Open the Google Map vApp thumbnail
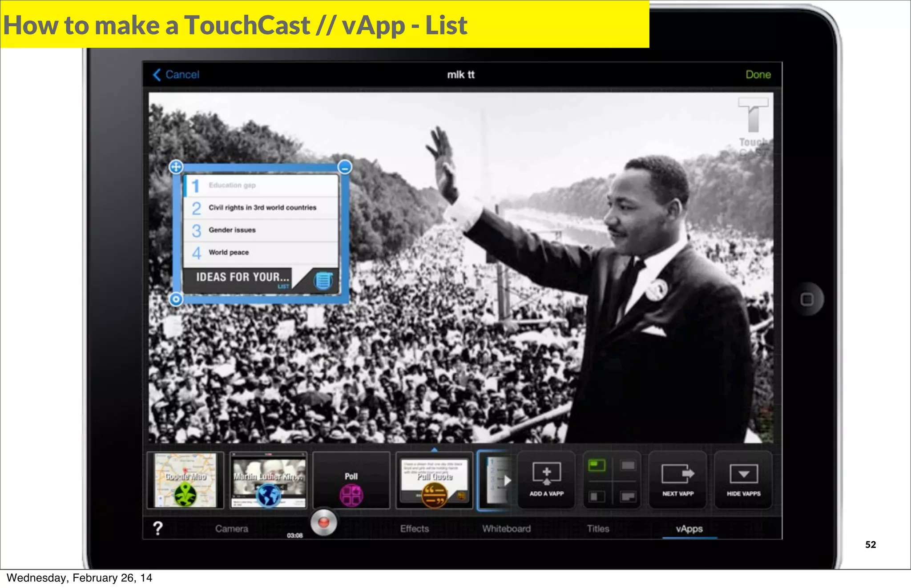Viewport: 911px width, 588px height. click(185, 480)
